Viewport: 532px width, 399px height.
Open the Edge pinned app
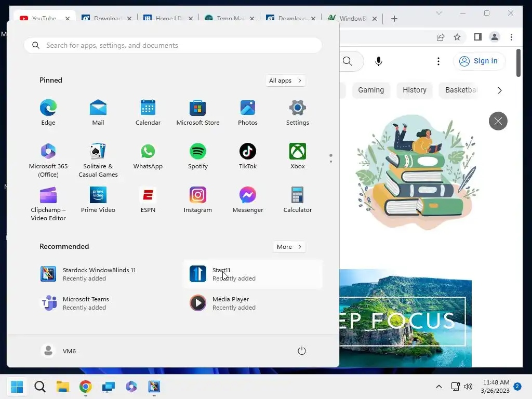(48, 113)
